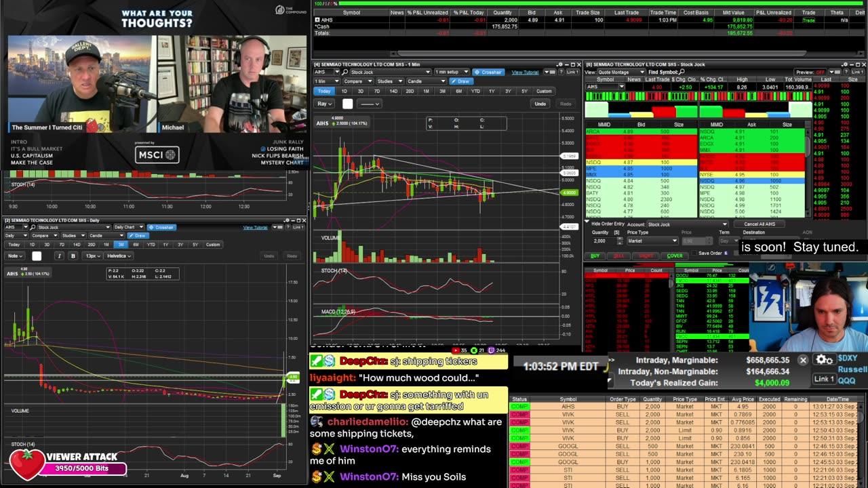The height and width of the screenshot is (488, 868).
Task: Click the search magnifier in 1 Min chart
Action: [345, 72]
